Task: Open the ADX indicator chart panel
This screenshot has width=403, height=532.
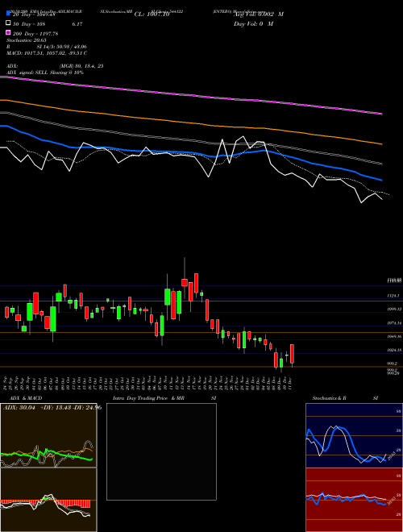Action: pos(48,435)
